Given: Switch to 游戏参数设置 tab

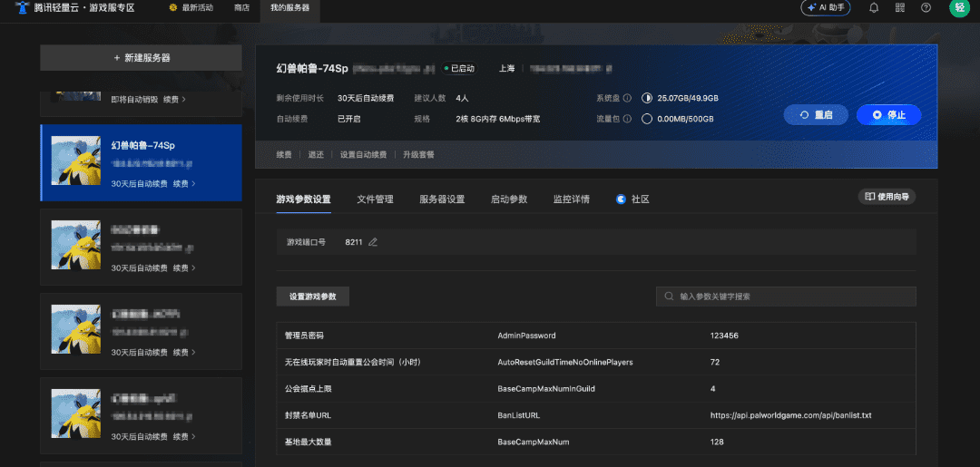Looking at the screenshot, I should tap(304, 199).
